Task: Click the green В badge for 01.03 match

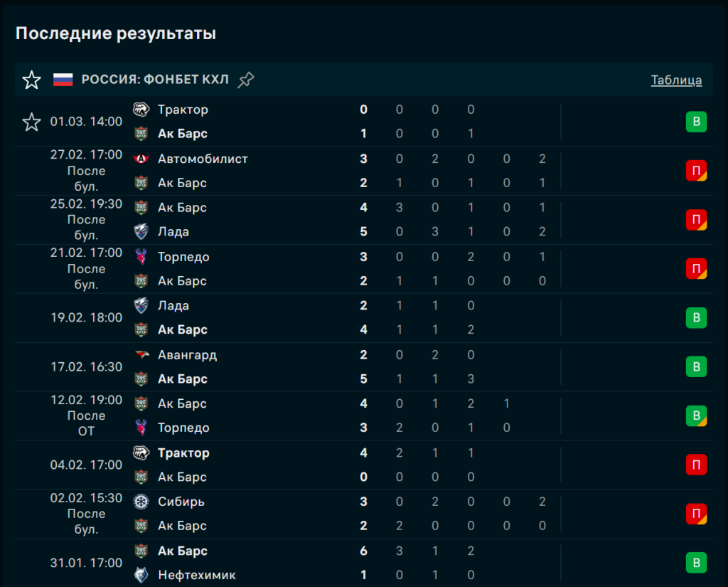Action: point(696,122)
